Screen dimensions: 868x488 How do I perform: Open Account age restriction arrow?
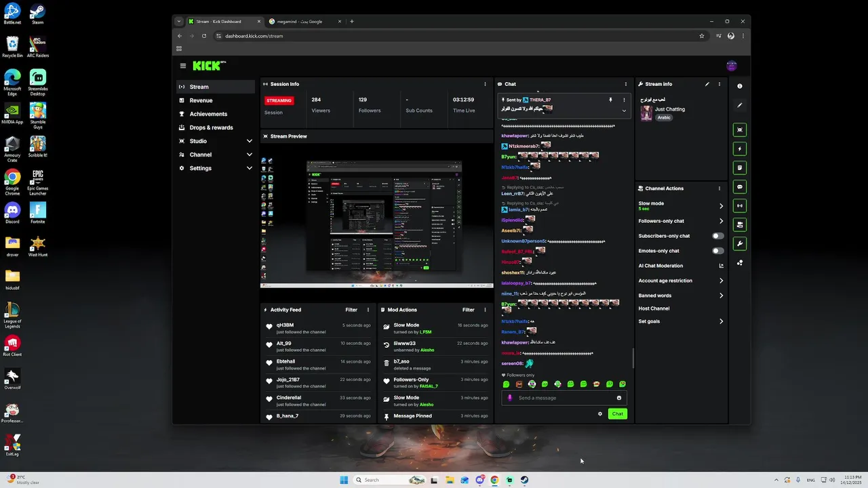pos(721,281)
